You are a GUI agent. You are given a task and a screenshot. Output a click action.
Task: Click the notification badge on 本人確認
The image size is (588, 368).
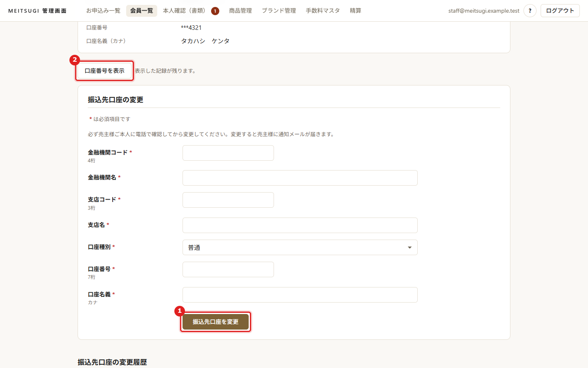[215, 11]
